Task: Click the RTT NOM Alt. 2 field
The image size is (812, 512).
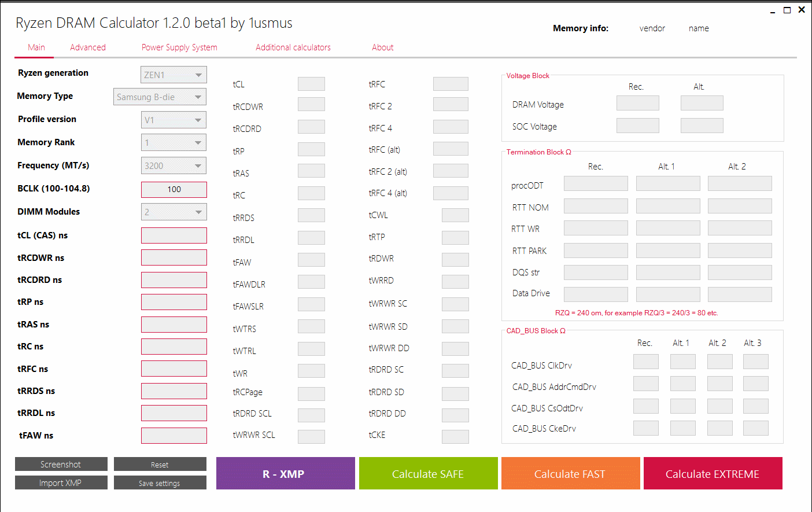Action: (x=740, y=206)
